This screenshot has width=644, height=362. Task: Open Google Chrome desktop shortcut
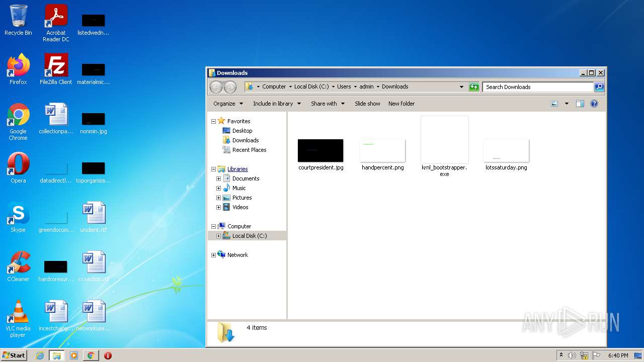pos(18,122)
